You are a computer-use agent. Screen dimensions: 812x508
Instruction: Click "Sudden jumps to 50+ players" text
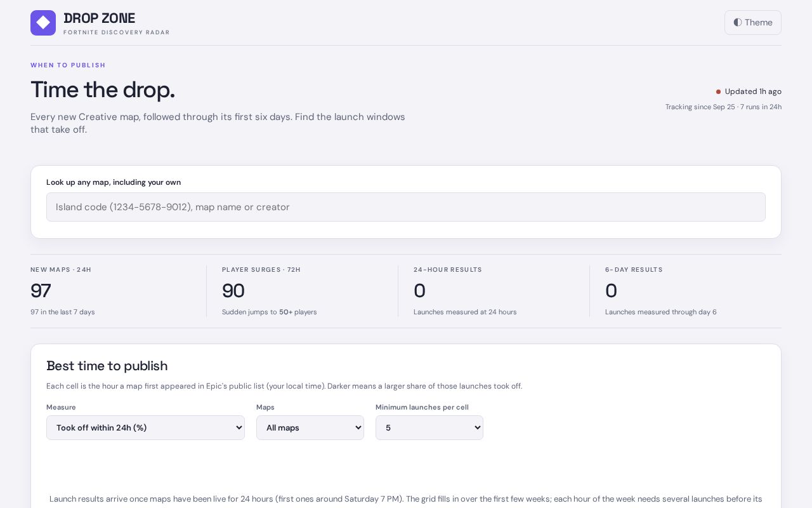pos(270,312)
